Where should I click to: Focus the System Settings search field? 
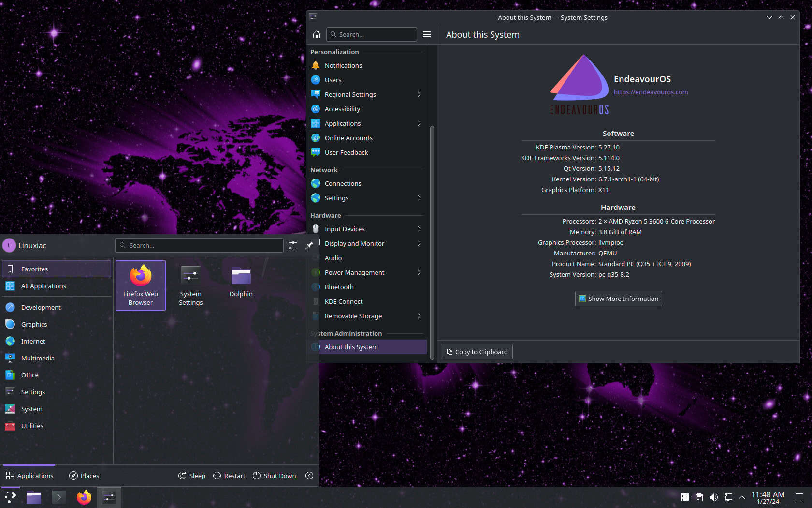371,34
